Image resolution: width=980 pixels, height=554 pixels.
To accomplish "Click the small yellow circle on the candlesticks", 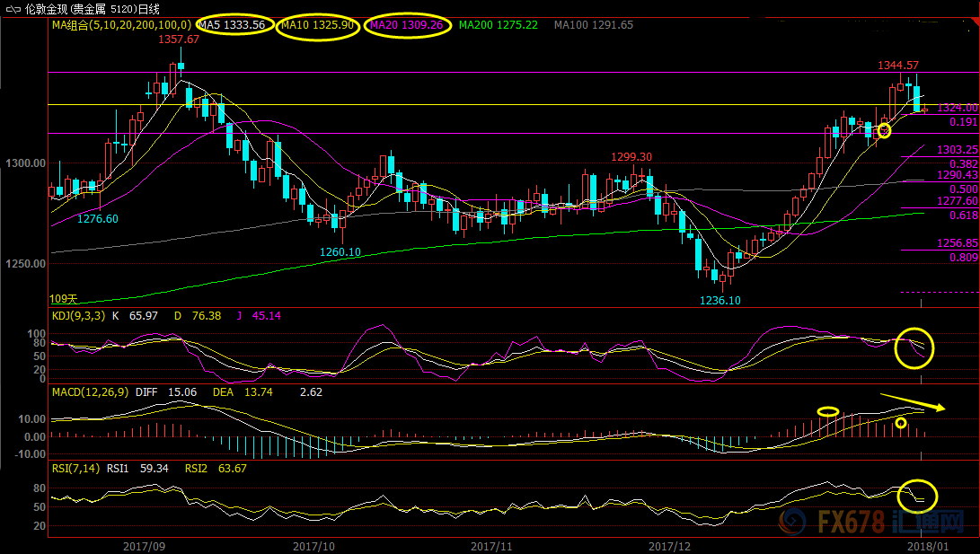I will click(884, 130).
